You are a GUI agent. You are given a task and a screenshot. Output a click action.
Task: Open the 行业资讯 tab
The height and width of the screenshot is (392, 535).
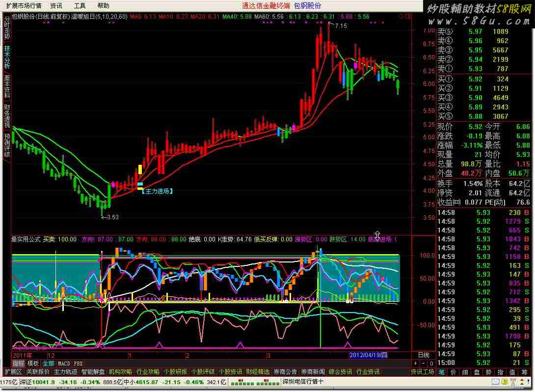pos(368,372)
